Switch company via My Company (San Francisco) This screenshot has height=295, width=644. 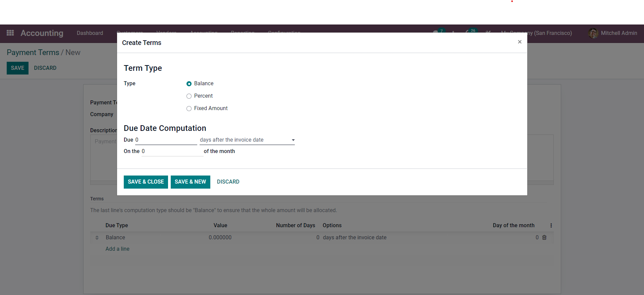click(x=536, y=33)
